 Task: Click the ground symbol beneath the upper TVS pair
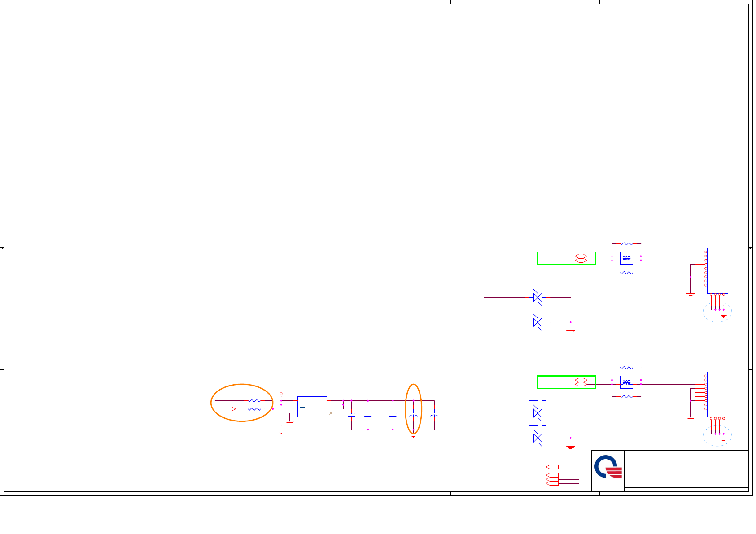[571, 332]
